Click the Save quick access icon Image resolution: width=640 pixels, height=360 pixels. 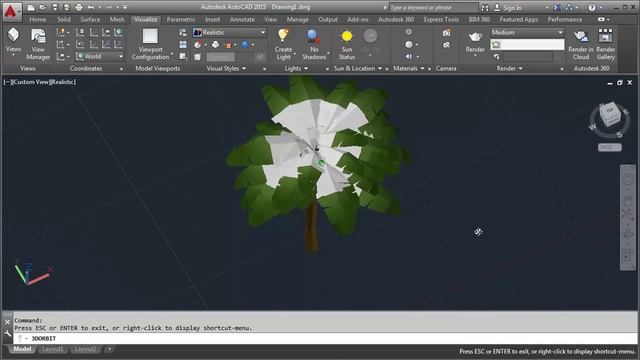55,7
